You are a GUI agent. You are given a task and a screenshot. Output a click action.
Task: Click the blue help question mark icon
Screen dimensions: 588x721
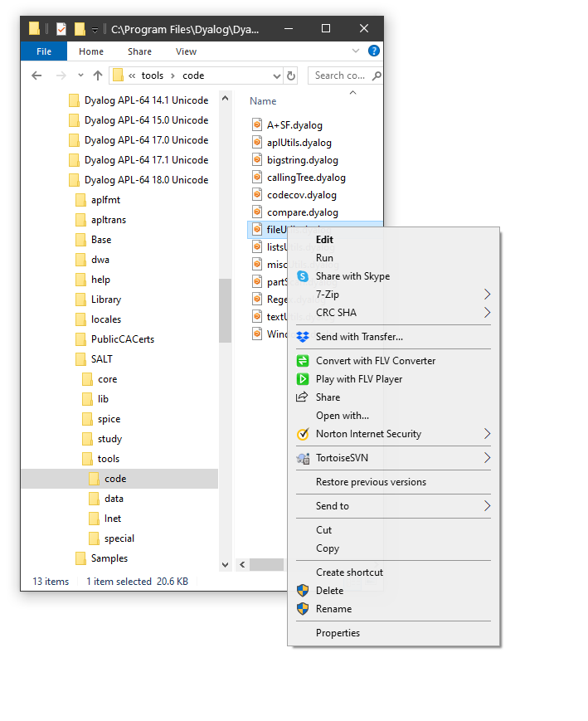(x=374, y=51)
